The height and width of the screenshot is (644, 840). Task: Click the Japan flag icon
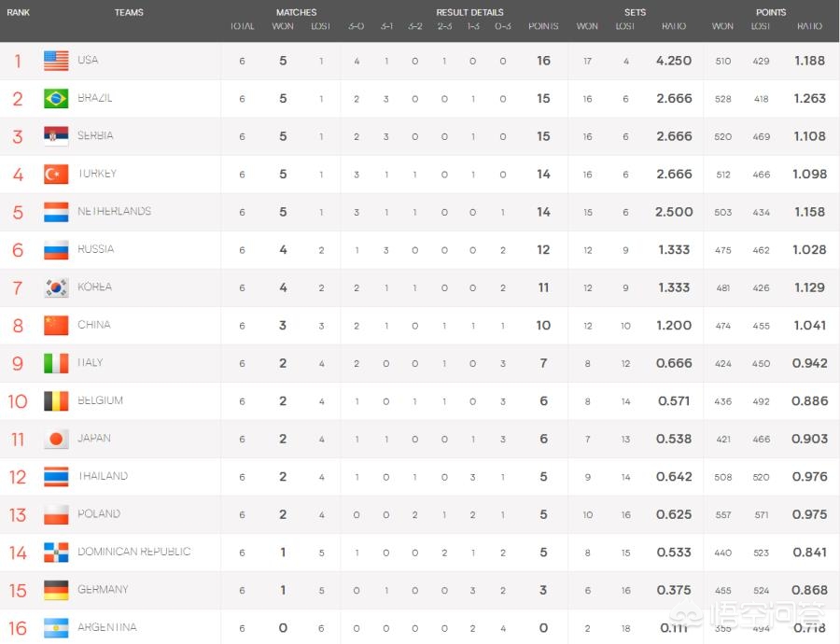point(56,439)
